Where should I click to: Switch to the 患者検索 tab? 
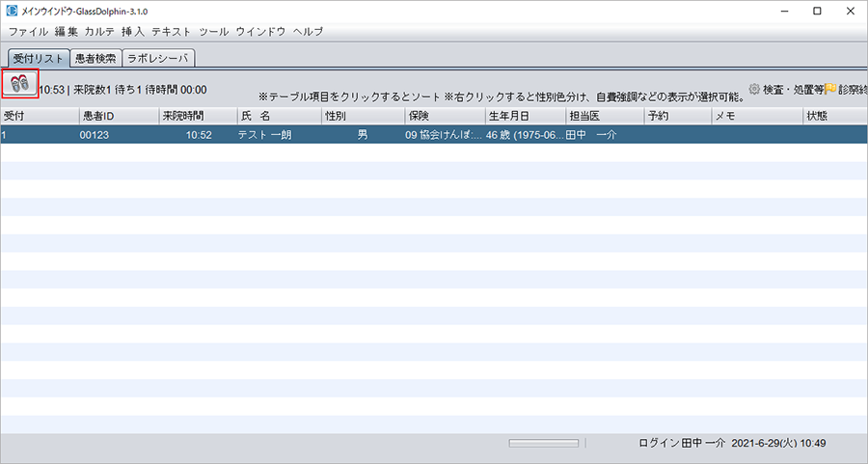pos(95,58)
